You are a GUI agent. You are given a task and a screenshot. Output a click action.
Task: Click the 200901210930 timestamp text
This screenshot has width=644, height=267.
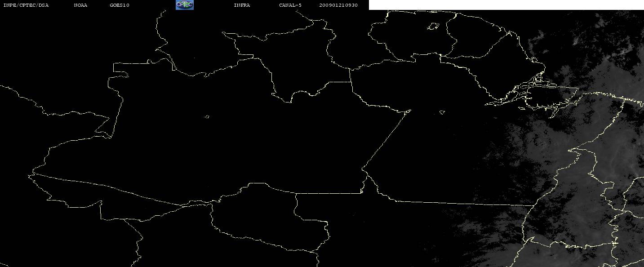(x=338, y=5)
